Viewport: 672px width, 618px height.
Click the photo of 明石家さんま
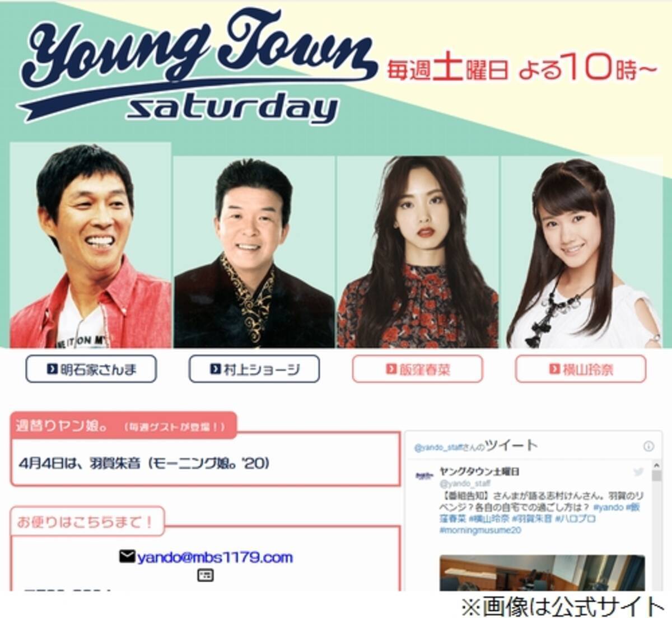point(90,245)
